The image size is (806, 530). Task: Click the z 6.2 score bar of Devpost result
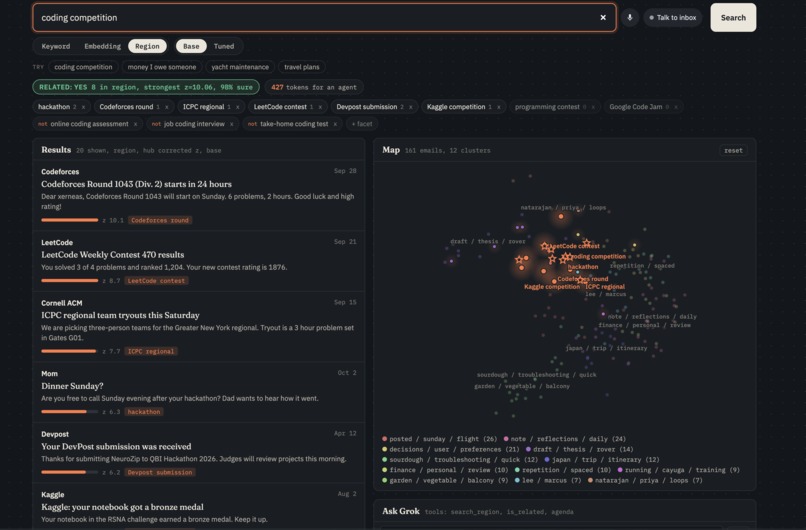pos(69,472)
